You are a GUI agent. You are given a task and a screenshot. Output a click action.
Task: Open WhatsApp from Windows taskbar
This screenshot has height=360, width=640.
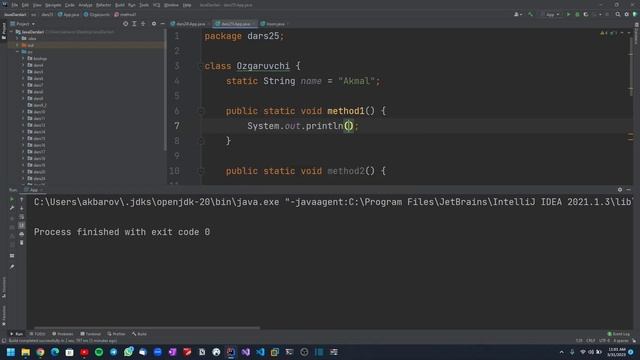(x=128, y=352)
